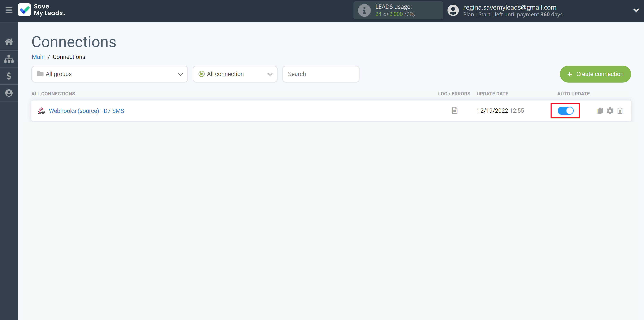Go to Main breadcrumb link
The height and width of the screenshot is (320, 644).
tap(38, 57)
